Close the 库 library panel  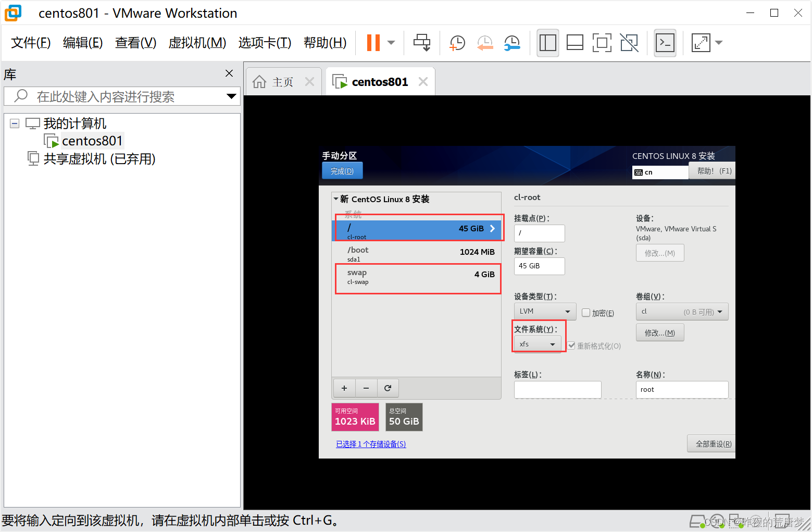[x=229, y=73]
